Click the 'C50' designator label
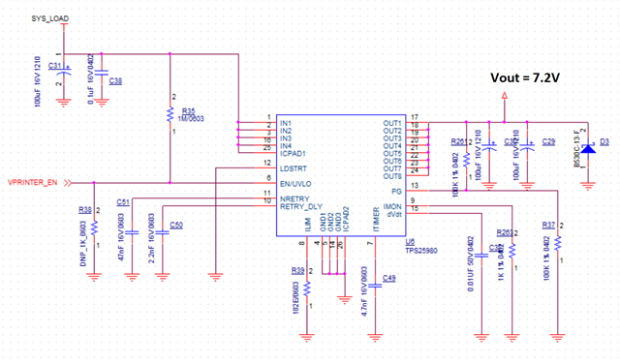The image size is (620, 364). click(x=176, y=225)
